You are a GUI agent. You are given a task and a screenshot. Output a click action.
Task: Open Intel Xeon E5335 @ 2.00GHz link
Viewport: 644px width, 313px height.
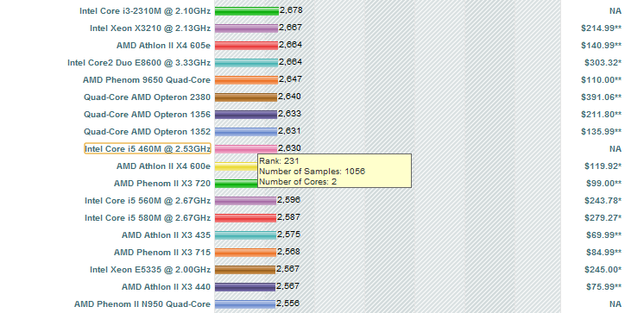[x=150, y=270]
